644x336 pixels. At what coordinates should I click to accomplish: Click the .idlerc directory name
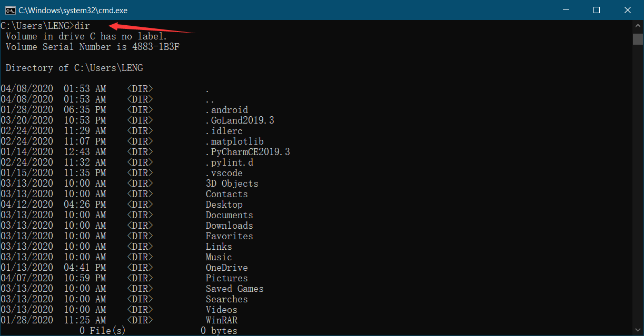(224, 131)
